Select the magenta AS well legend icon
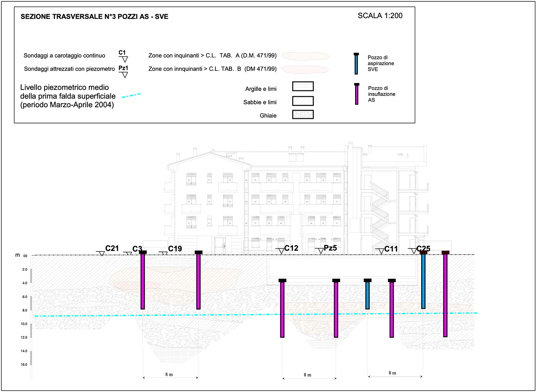This screenshot has height=392, width=537. click(x=356, y=94)
